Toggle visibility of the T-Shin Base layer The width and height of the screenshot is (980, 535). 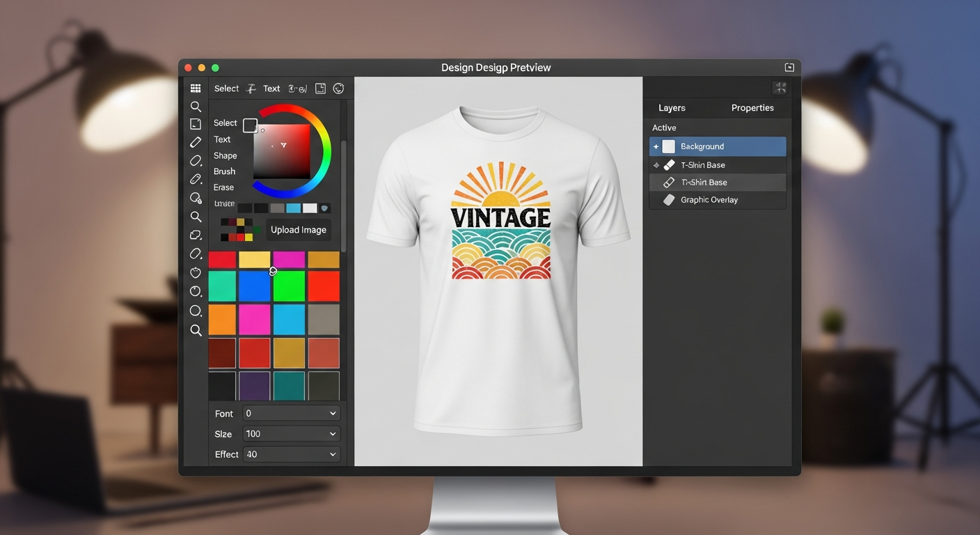pyautogui.click(x=655, y=164)
